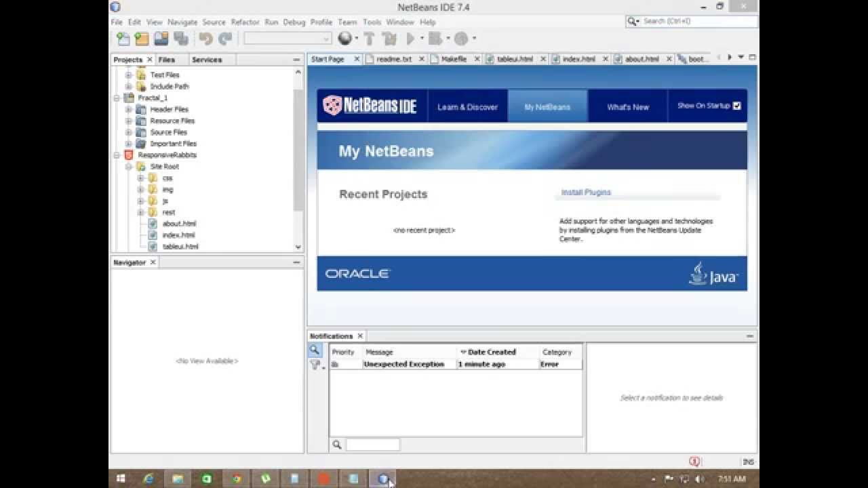Select the index.html file in Projects tree
Screen dimensions: 868x488
coord(178,235)
